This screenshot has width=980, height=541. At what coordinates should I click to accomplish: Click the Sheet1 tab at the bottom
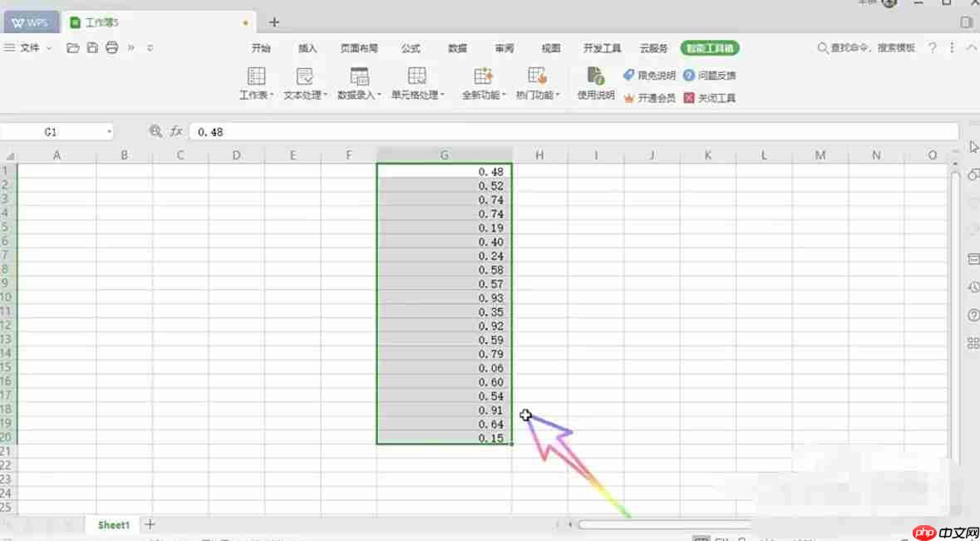pyautogui.click(x=112, y=524)
